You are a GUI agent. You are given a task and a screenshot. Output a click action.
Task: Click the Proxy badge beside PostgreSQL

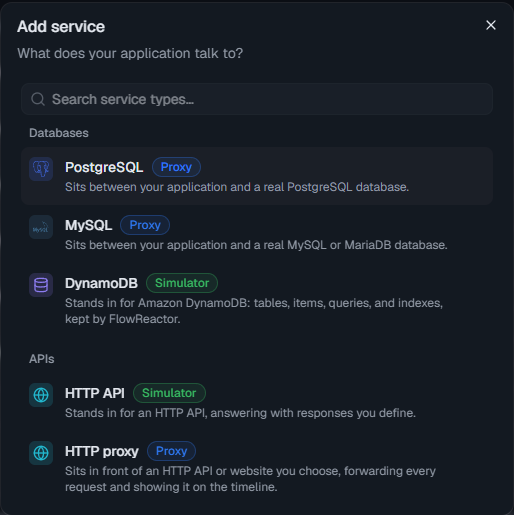(176, 167)
